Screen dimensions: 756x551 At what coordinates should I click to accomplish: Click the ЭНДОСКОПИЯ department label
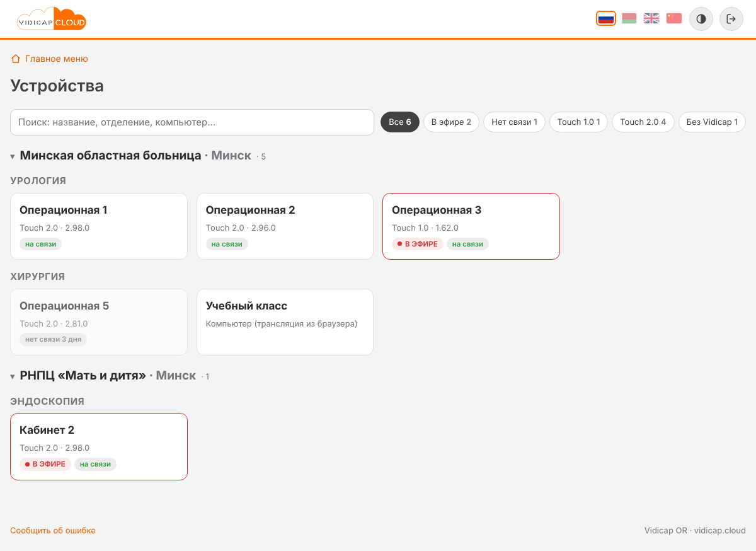(47, 401)
